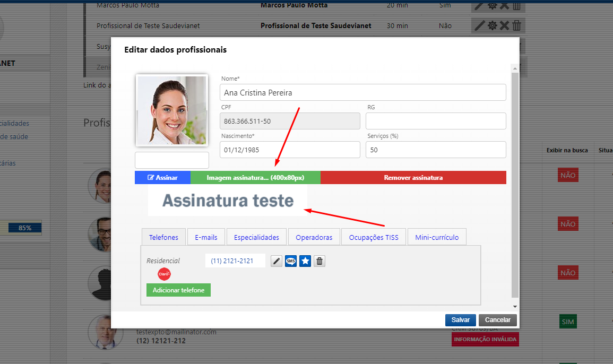The image size is (613, 364).
Task: Edit the Residencial phone with pencil icon
Action: tap(277, 261)
